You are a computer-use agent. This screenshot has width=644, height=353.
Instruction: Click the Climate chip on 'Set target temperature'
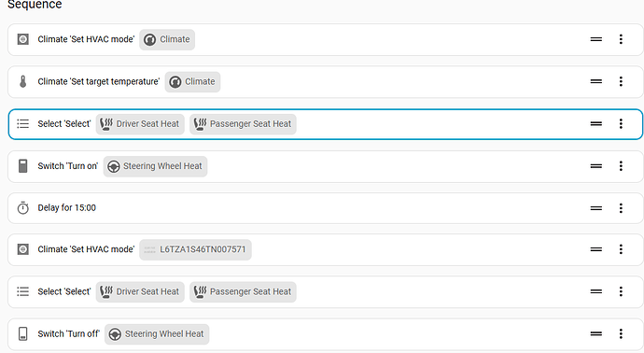click(x=192, y=82)
